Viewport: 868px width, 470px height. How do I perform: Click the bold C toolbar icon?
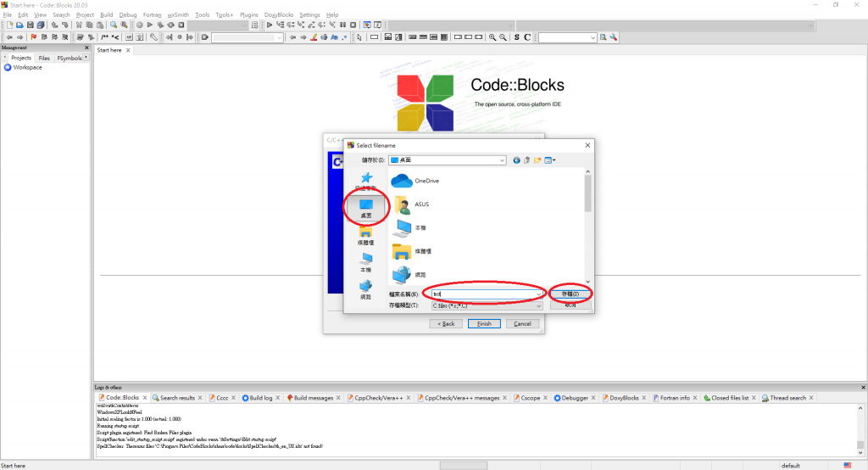[x=527, y=37]
